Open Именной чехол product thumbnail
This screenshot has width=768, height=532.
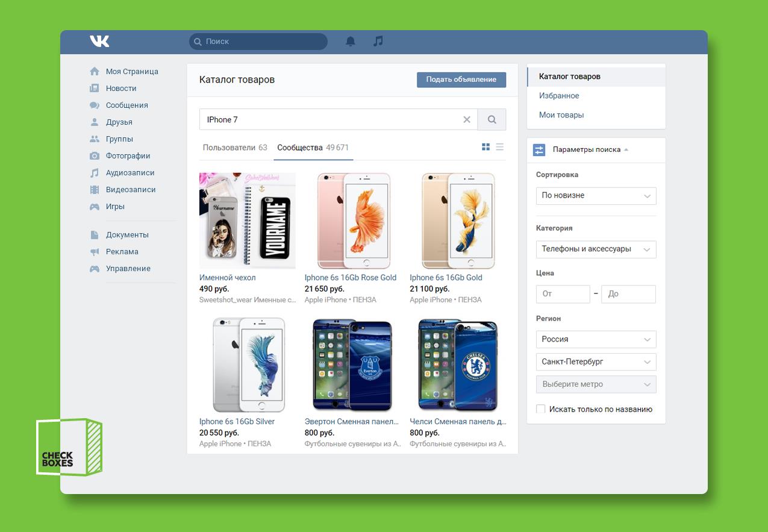[x=248, y=221]
